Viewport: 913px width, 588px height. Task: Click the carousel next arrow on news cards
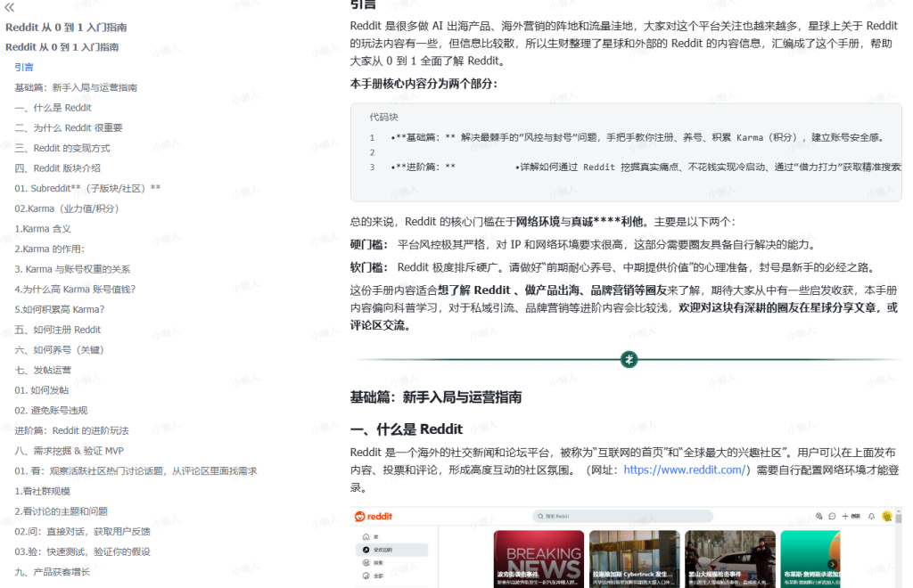tap(833, 564)
